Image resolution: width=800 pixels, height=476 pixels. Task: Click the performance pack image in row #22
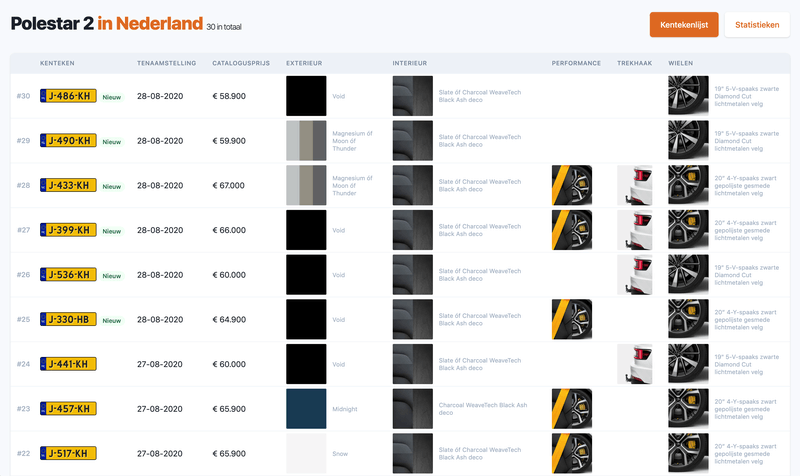click(x=572, y=454)
